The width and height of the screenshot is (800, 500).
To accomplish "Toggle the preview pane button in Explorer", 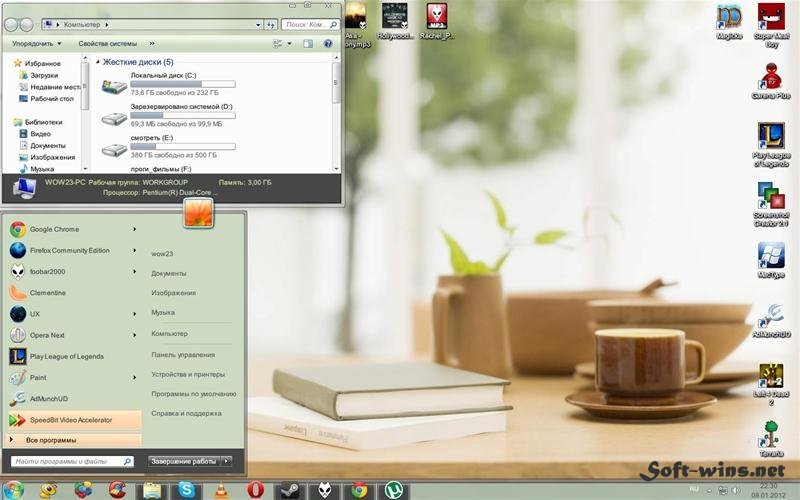I will coord(308,44).
